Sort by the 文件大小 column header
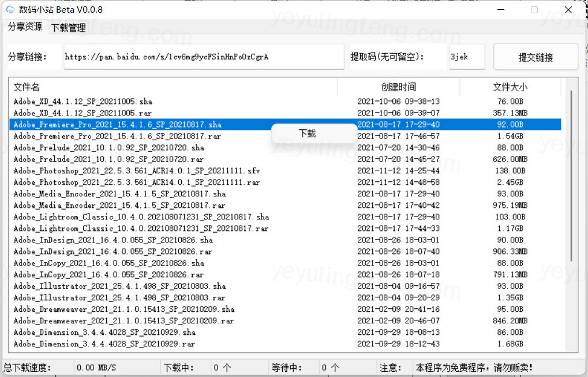 pyautogui.click(x=510, y=87)
